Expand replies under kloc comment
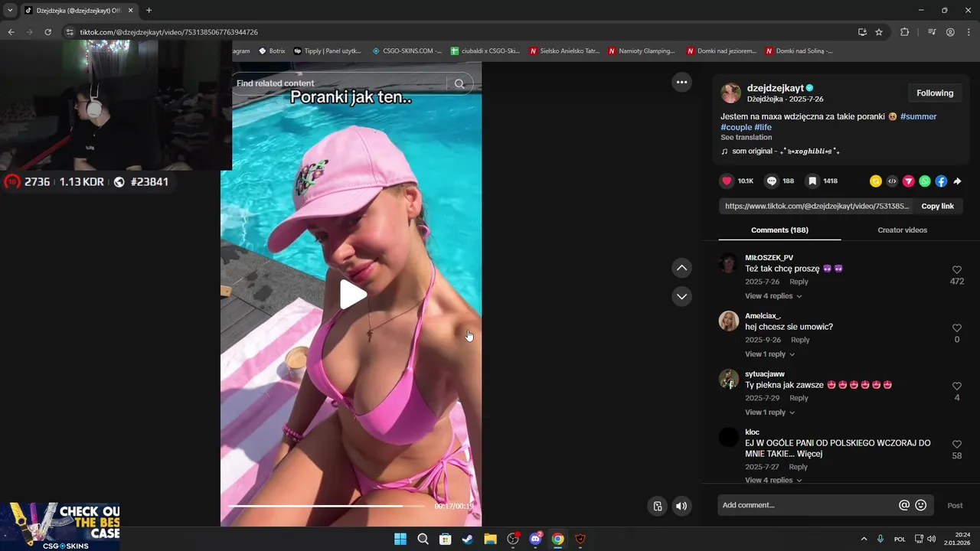The width and height of the screenshot is (980, 551). (x=773, y=480)
